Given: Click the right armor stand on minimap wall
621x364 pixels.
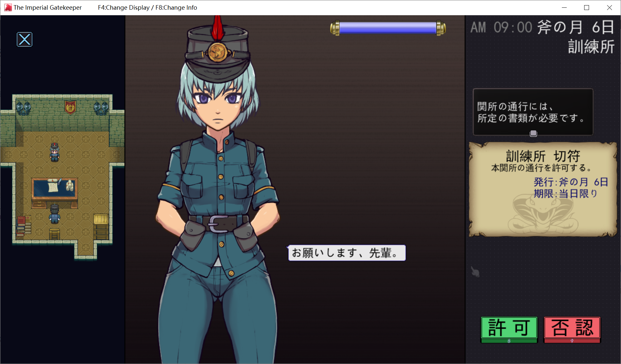Looking at the screenshot, I should [x=101, y=108].
